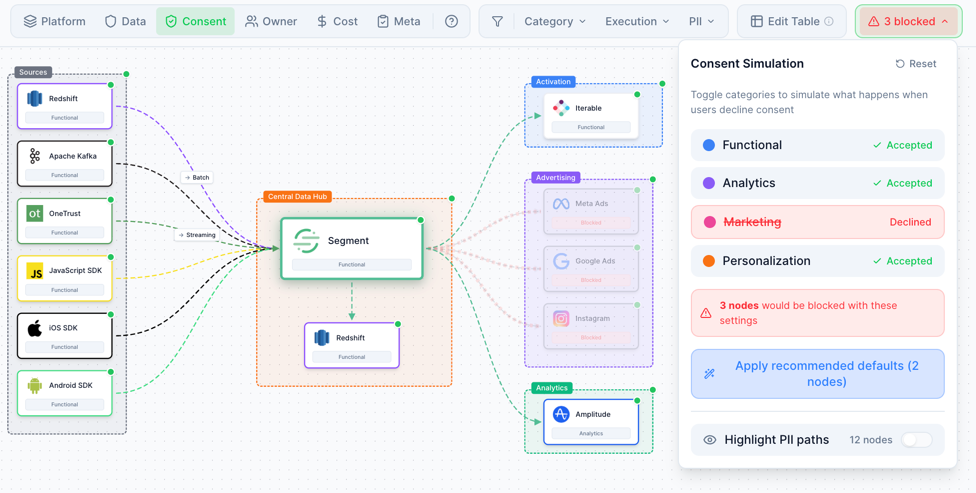Viewport: 976px width, 493px height.
Task: Click the Reset simulation button
Action: 916,64
